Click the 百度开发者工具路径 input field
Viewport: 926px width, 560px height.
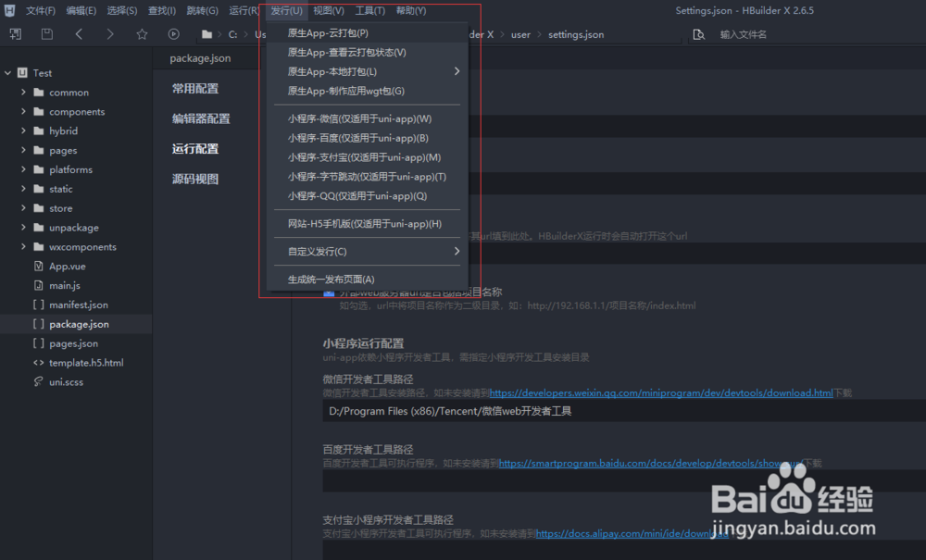pyautogui.click(x=624, y=481)
